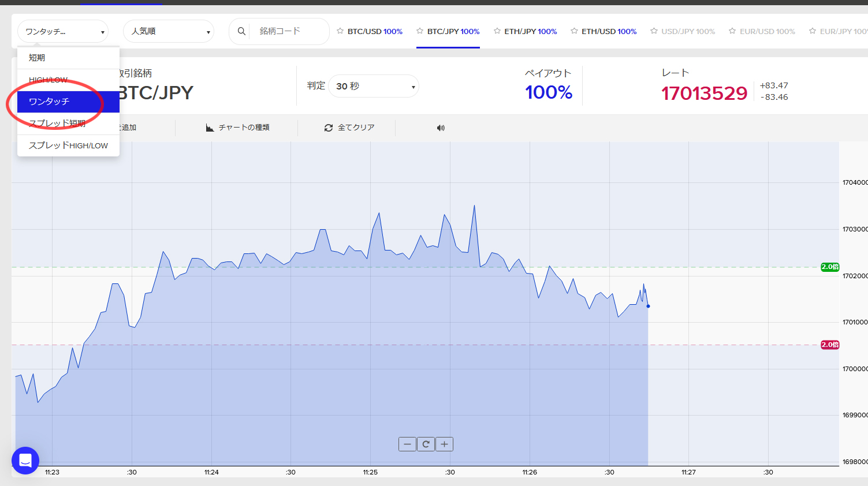Click the 銘柄コード search input field

pos(289,31)
